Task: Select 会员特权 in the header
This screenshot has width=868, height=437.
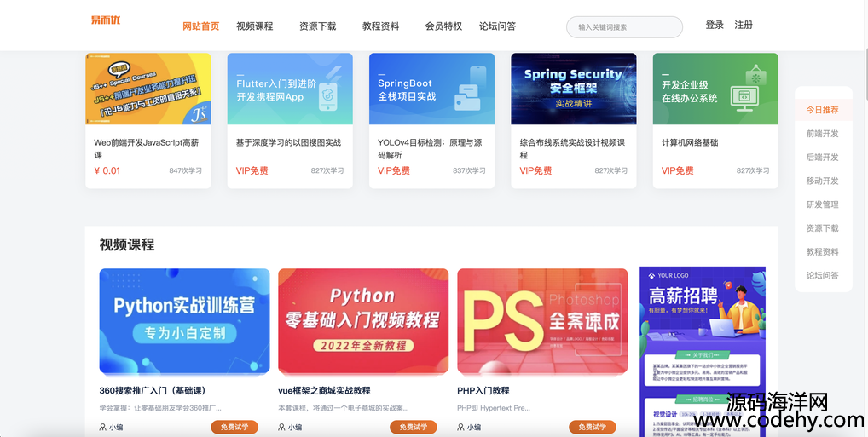Action: point(443,26)
